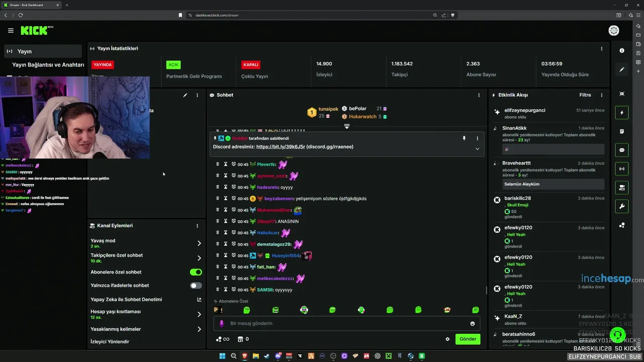Open the hamburger menu beside Kick logo
Image resolution: width=644 pixels, height=362 pixels.
[11, 31]
